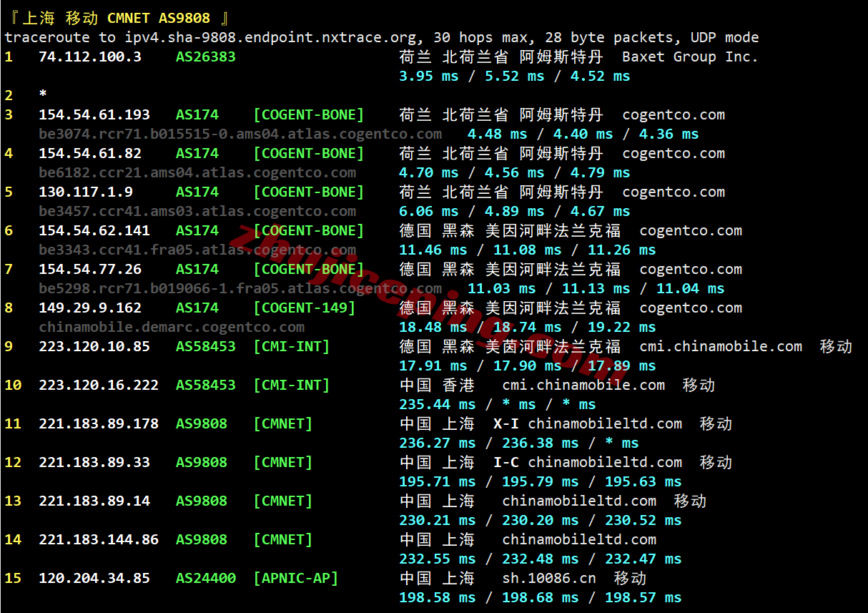Viewport: 868px width, 613px height.
Task: Click IP address 221.183.144.86
Action: coord(99,539)
